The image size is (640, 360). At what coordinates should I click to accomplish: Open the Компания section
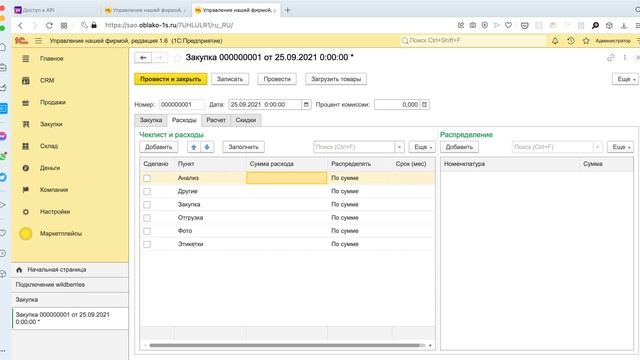[x=54, y=190]
